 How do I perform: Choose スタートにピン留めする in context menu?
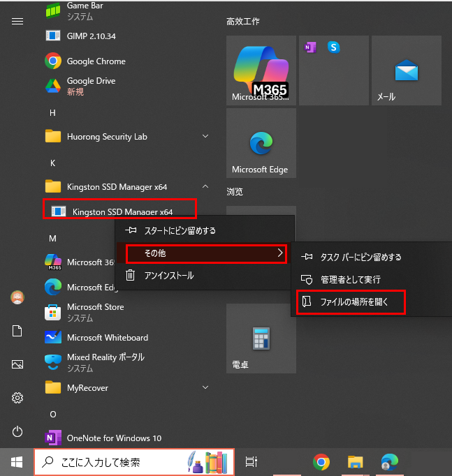click(205, 231)
